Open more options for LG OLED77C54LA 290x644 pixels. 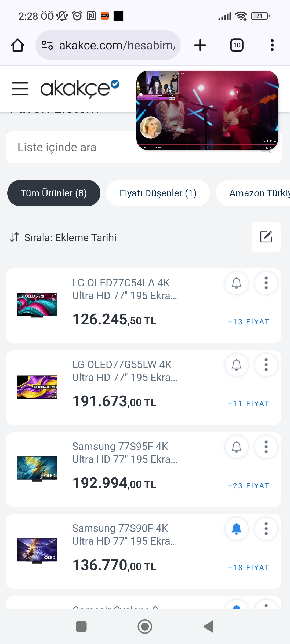(x=266, y=283)
